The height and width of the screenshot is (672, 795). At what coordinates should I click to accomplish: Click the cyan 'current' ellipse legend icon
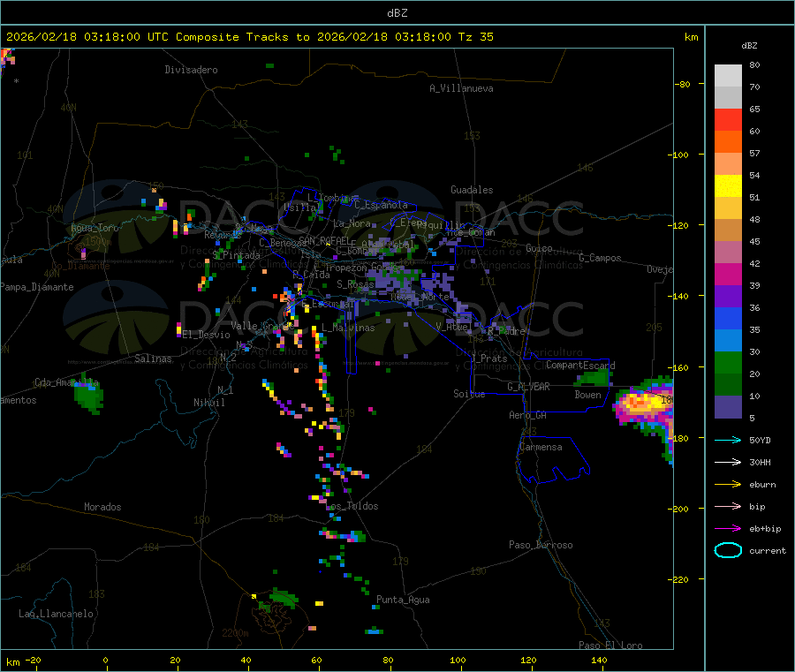click(x=728, y=550)
